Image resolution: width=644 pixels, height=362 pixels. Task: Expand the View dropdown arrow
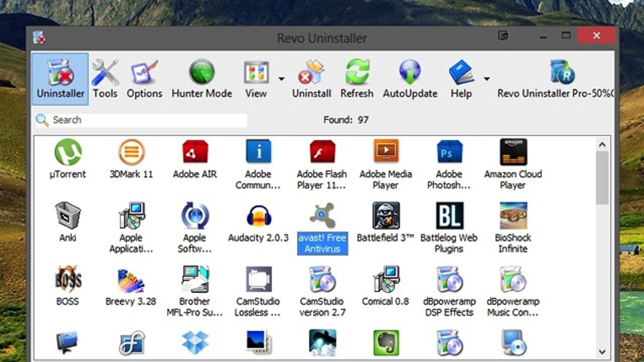[x=281, y=79]
